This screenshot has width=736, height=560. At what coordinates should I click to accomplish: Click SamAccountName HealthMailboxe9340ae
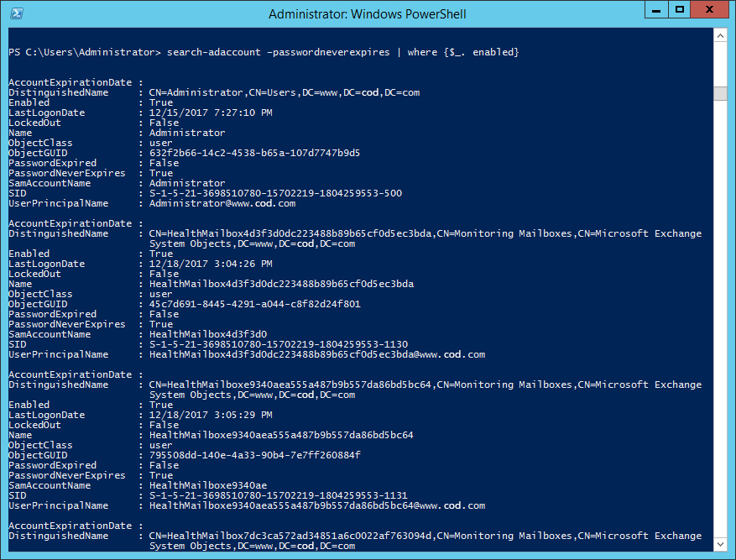point(208,485)
